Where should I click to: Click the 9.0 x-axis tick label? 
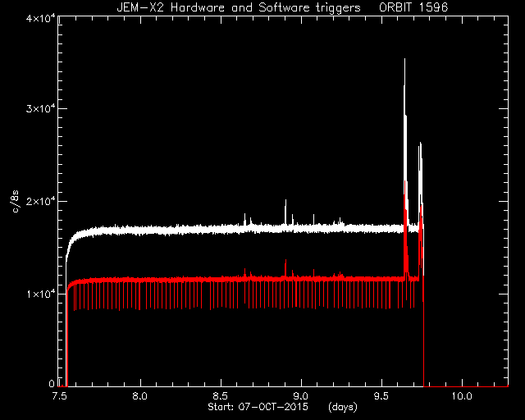(301, 396)
